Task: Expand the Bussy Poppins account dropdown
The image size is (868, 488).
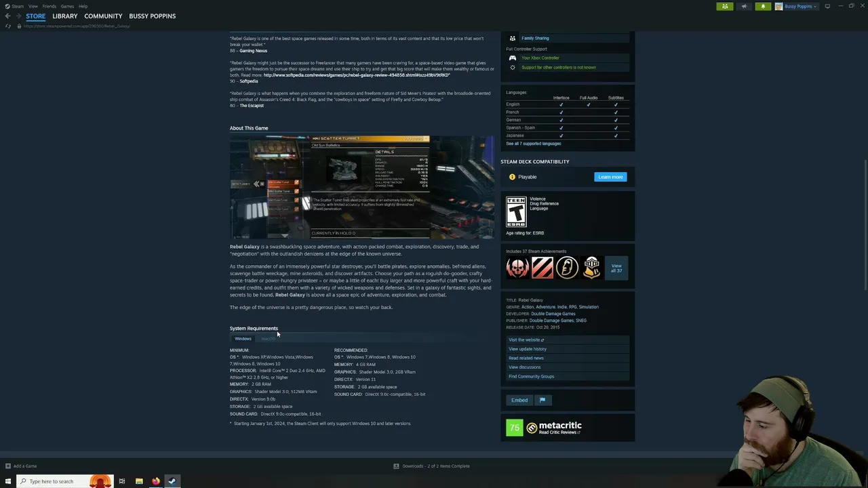Action: click(x=800, y=6)
